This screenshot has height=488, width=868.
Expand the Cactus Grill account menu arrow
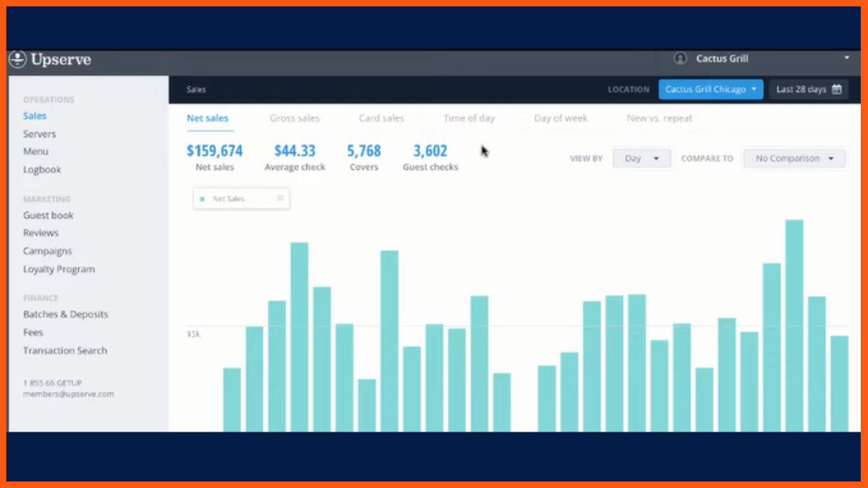click(846, 59)
